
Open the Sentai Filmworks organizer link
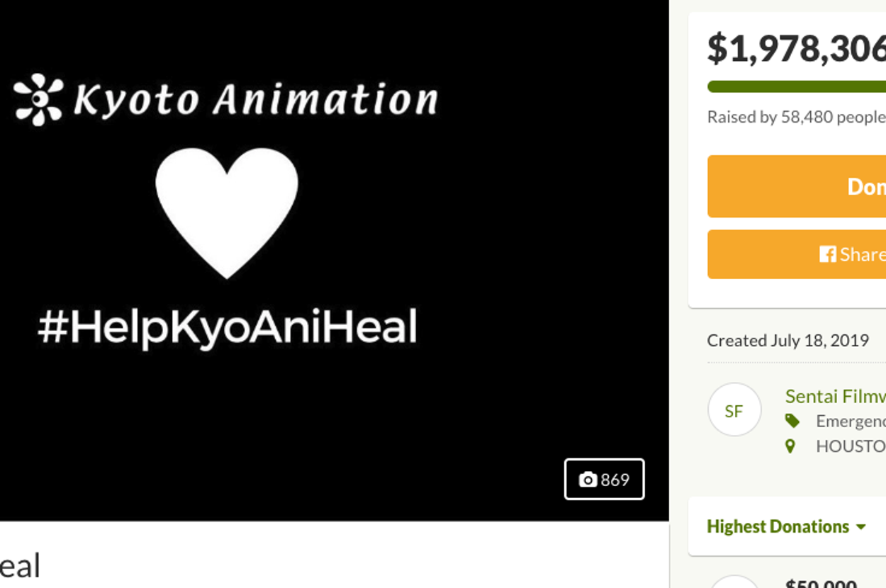[x=835, y=397]
